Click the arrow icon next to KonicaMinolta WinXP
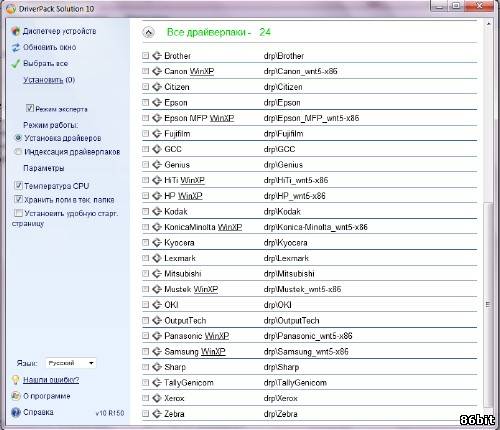The height and width of the screenshot is (430, 500). pyautogui.click(x=157, y=227)
